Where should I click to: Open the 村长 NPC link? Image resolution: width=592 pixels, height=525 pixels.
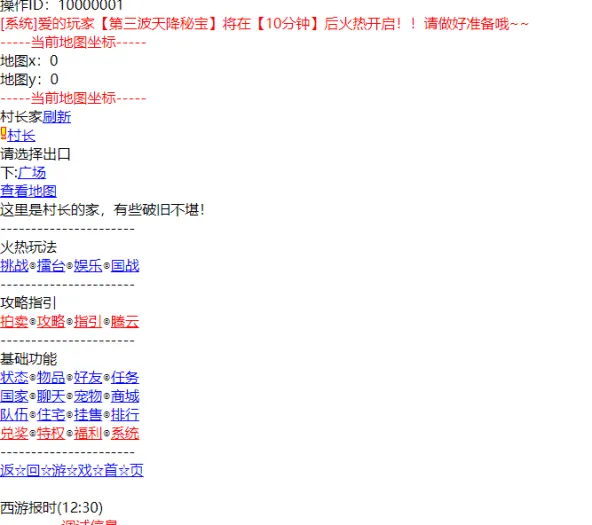coord(21,135)
